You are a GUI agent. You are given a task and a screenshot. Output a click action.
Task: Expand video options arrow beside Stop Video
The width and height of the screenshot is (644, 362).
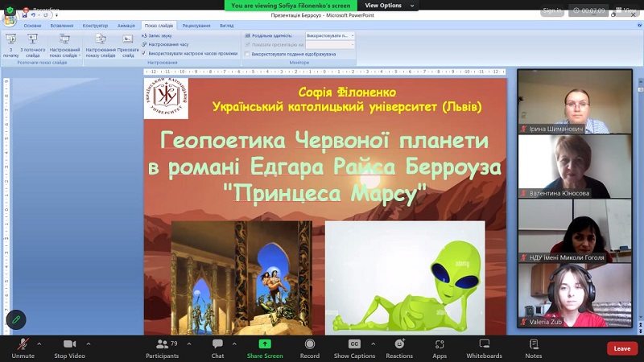coord(89,344)
